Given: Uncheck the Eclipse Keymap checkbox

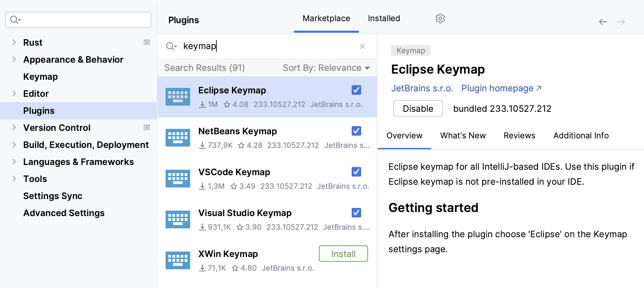Looking at the screenshot, I should point(356,90).
